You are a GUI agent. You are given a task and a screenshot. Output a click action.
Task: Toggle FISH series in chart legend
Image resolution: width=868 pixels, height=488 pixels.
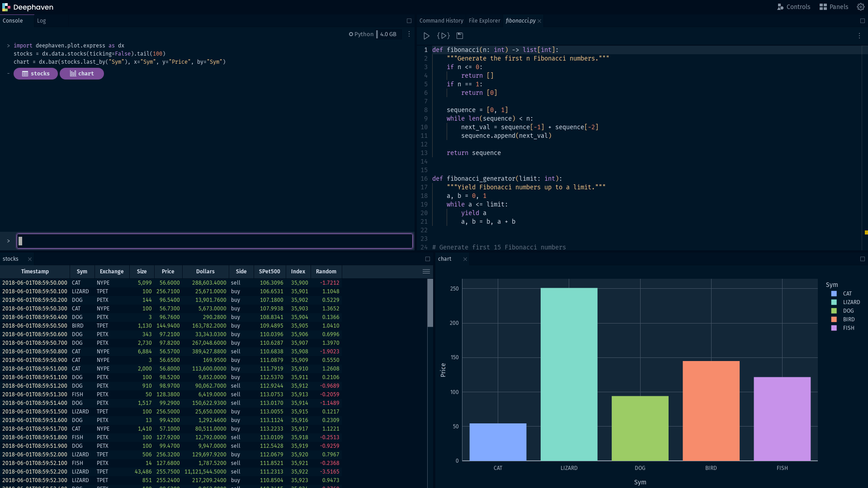click(848, 328)
